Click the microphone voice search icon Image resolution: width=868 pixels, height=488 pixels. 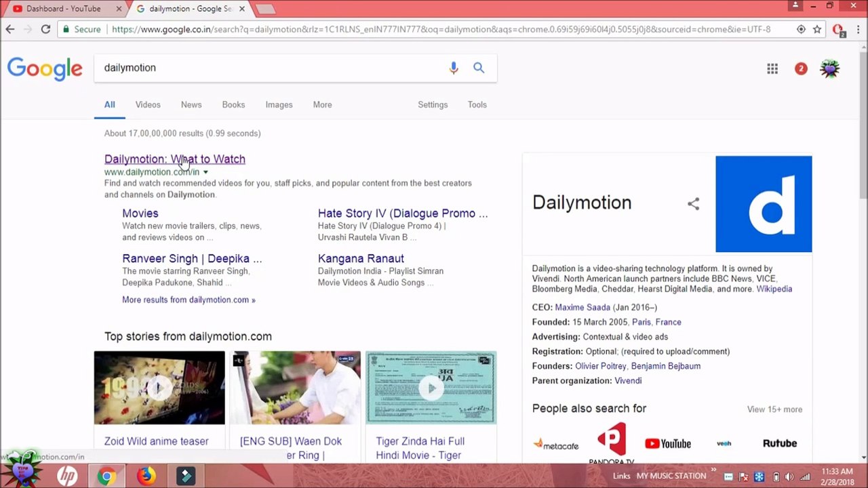[454, 68]
